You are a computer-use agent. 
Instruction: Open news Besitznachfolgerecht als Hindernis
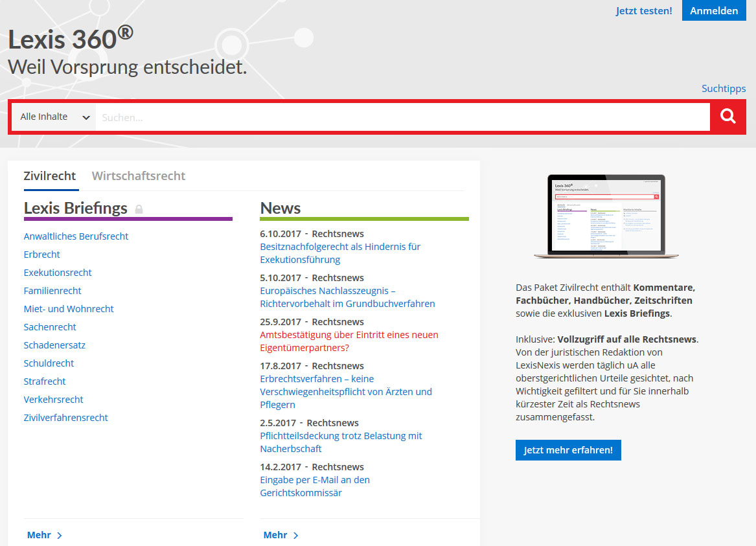[x=340, y=253]
